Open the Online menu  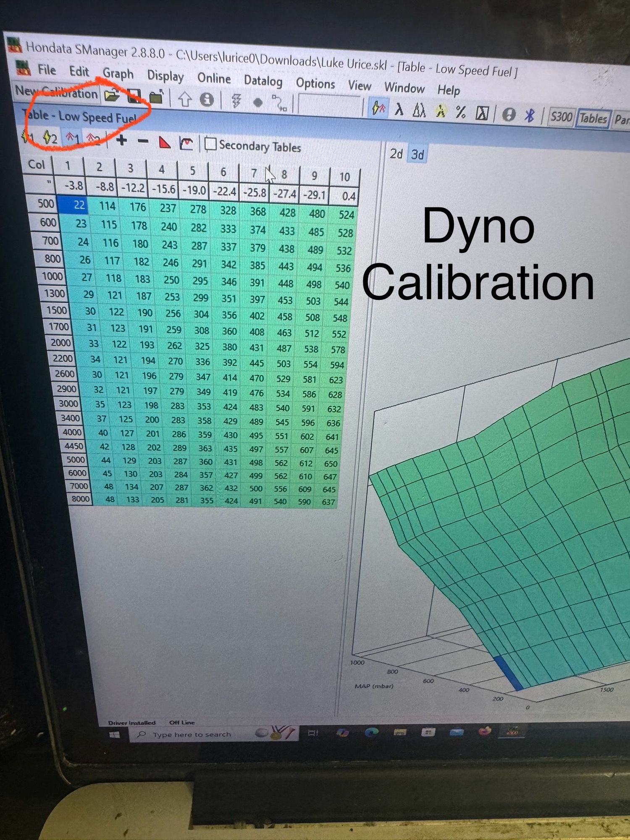pos(214,78)
